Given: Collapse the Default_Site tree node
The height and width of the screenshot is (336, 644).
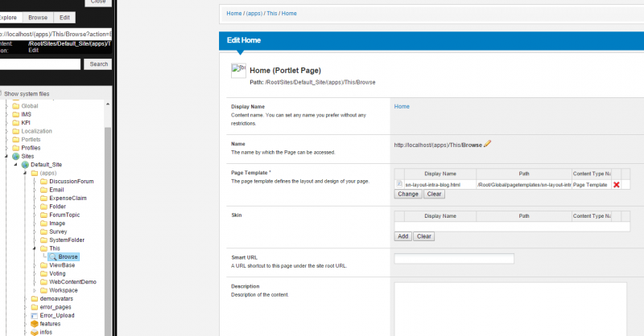Looking at the screenshot, I should click(15, 165).
